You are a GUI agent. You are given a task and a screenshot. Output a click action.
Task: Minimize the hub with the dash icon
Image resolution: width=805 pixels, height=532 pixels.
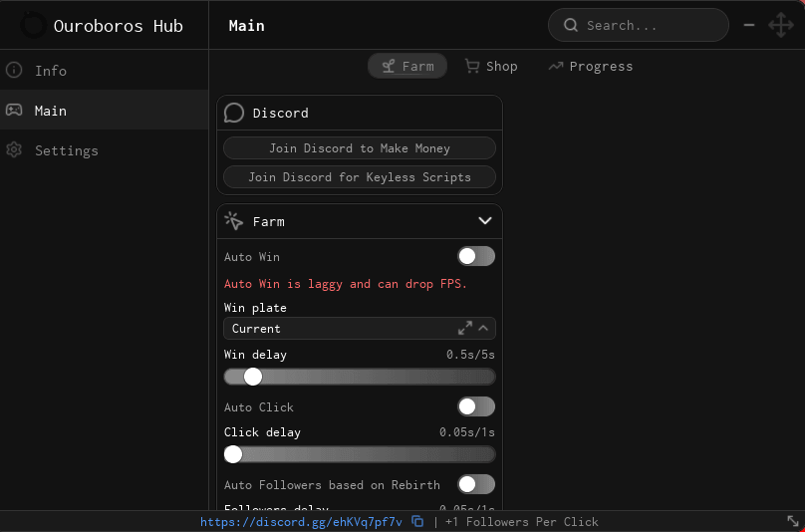[x=749, y=25]
